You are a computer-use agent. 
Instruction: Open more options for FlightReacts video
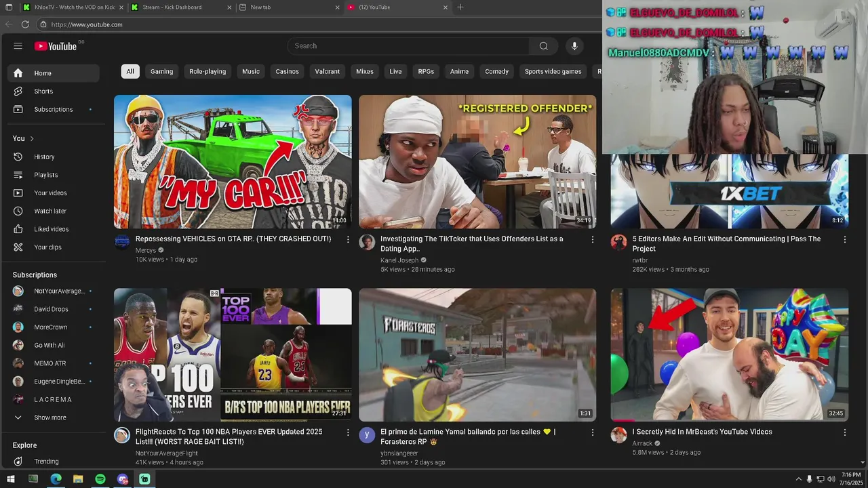(348, 432)
